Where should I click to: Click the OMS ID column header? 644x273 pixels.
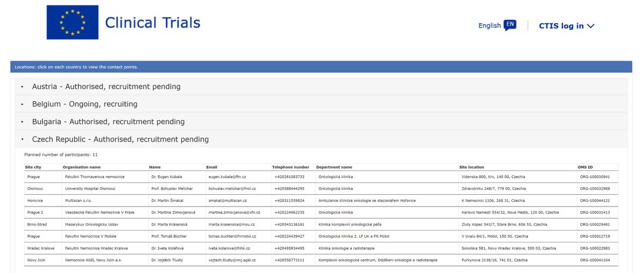(x=586, y=167)
